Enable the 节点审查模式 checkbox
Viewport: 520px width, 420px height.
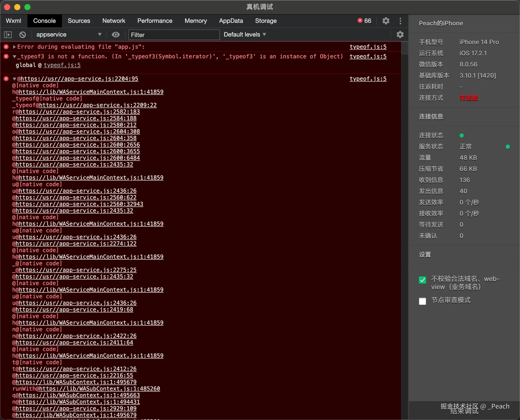tap(422, 301)
